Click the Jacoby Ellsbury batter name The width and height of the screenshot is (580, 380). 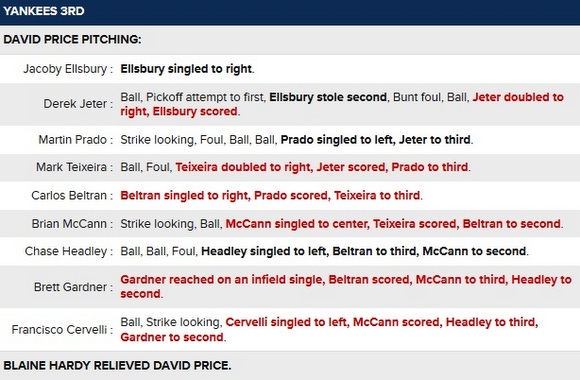tap(65, 69)
